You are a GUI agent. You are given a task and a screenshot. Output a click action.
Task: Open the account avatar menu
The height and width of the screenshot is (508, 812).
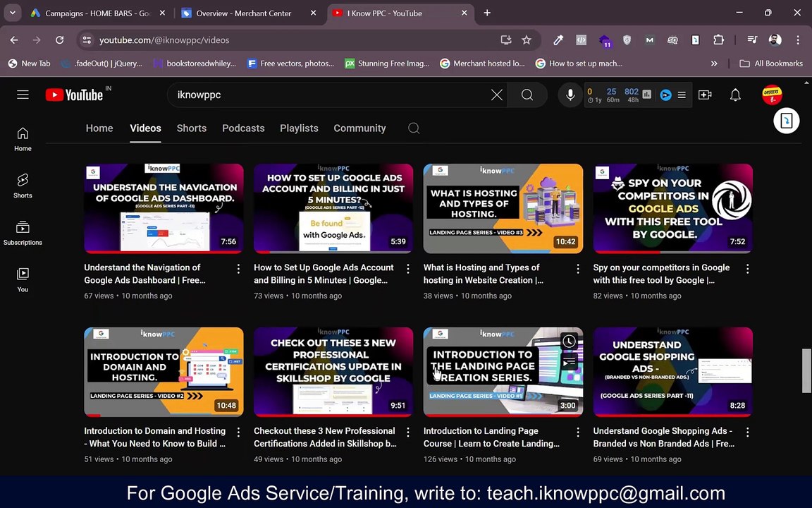(x=772, y=95)
